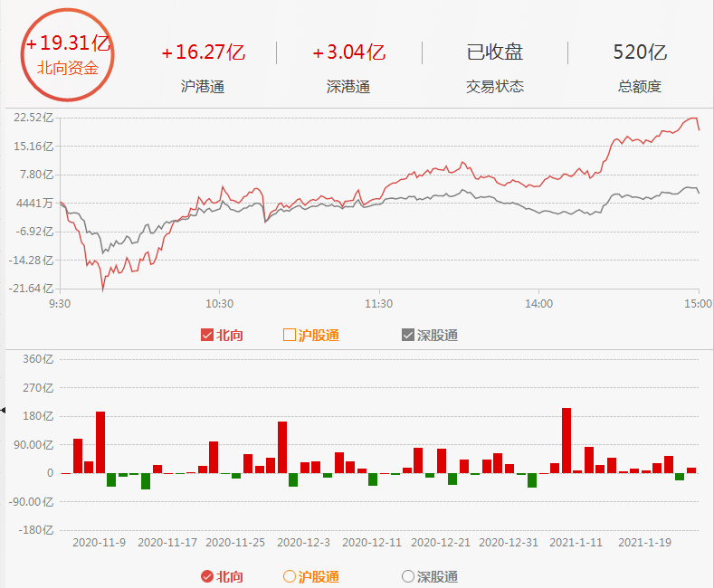Click the 2020-12-31 date axis label
This screenshot has height=588, width=714.
[509, 543]
